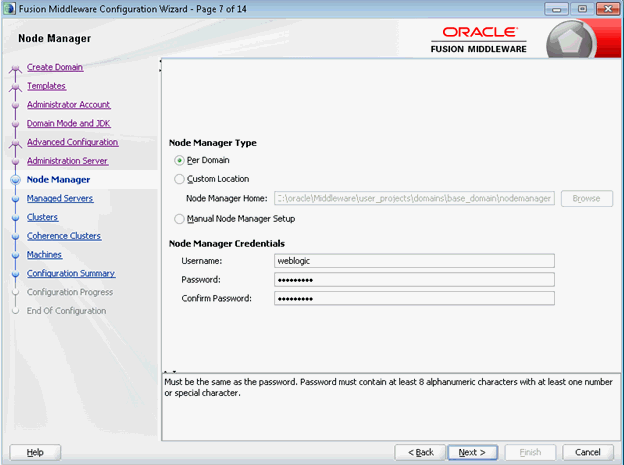The height and width of the screenshot is (465, 624).
Task: Maximize the wizard window
Action: coord(582,9)
